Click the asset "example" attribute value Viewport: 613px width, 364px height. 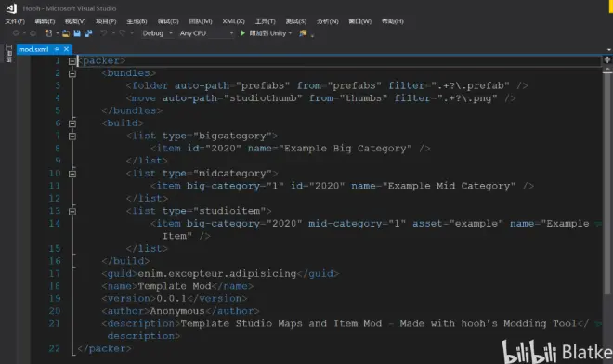tap(476, 223)
